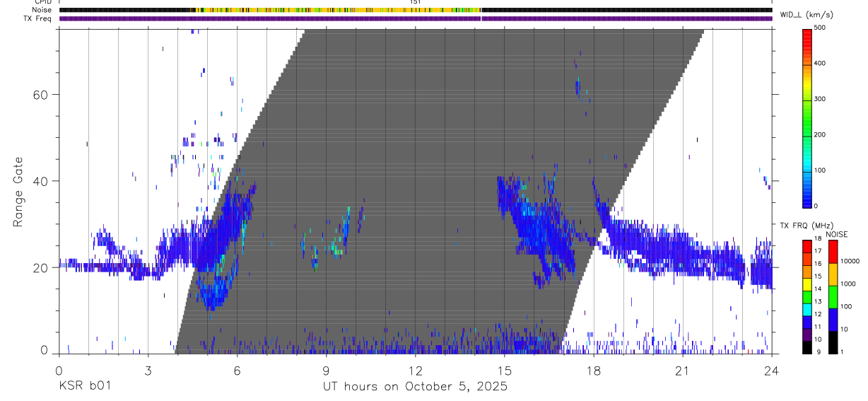Select the 'NOISE' legend title
The width and height of the screenshot is (868, 401).
[836, 234]
